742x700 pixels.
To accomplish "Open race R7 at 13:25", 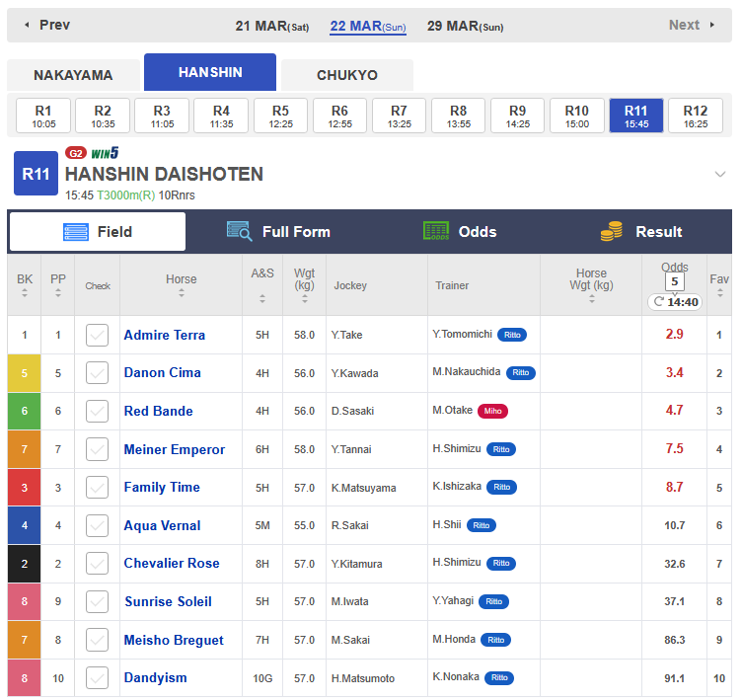I will pos(399,116).
